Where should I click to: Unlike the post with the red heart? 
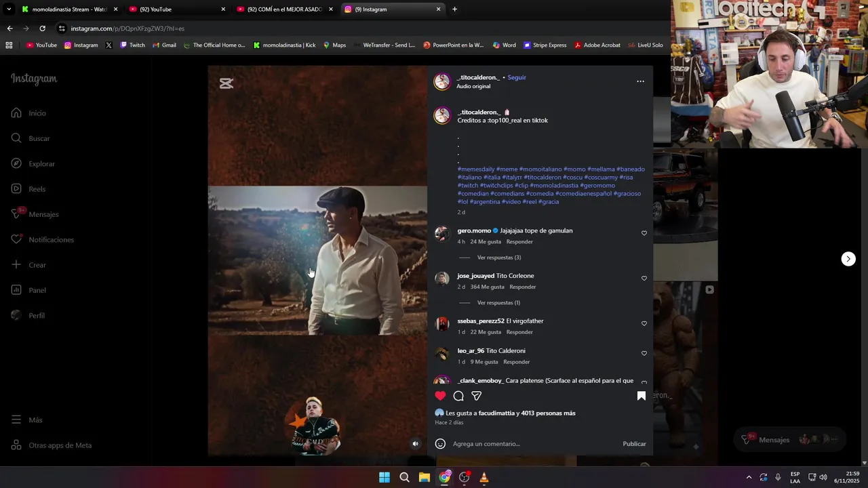point(440,396)
